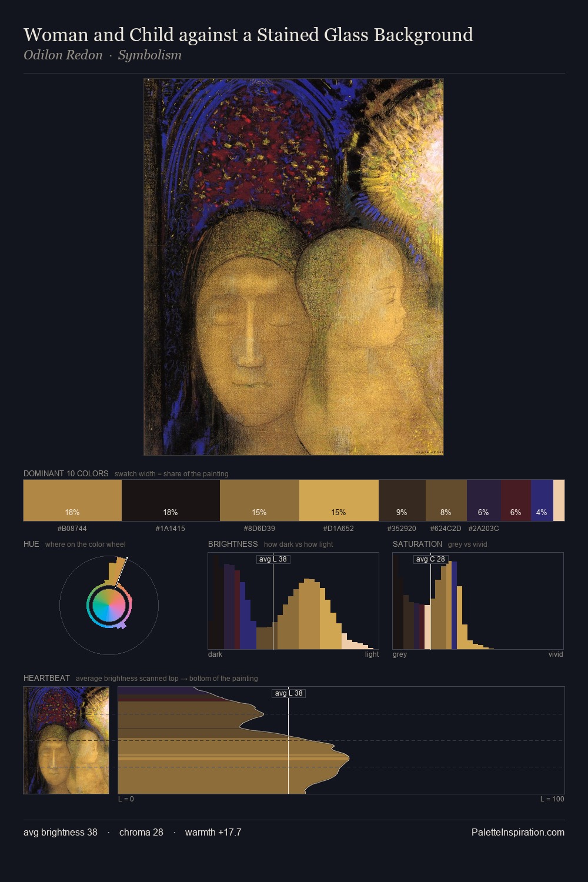Click the HEARTBEAT section heading
The height and width of the screenshot is (882, 588).
point(46,678)
